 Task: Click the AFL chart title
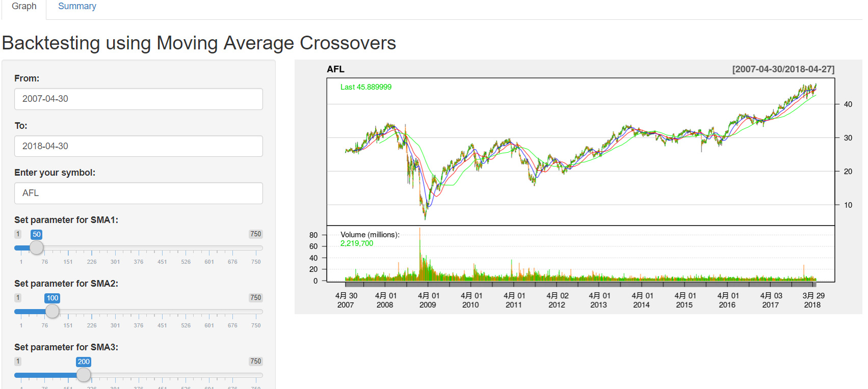[335, 69]
